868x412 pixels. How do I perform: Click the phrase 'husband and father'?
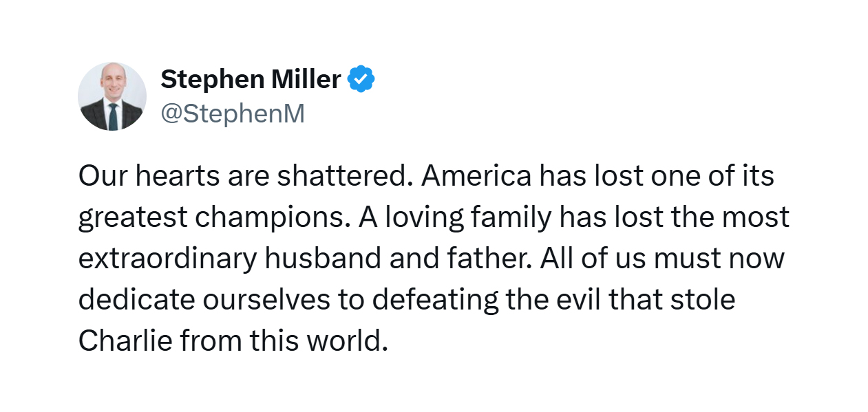pos(394,259)
